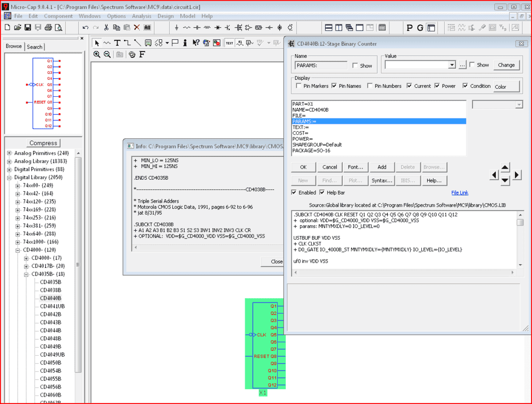
Task: Click the Change button next to Value
Action: pos(506,65)
